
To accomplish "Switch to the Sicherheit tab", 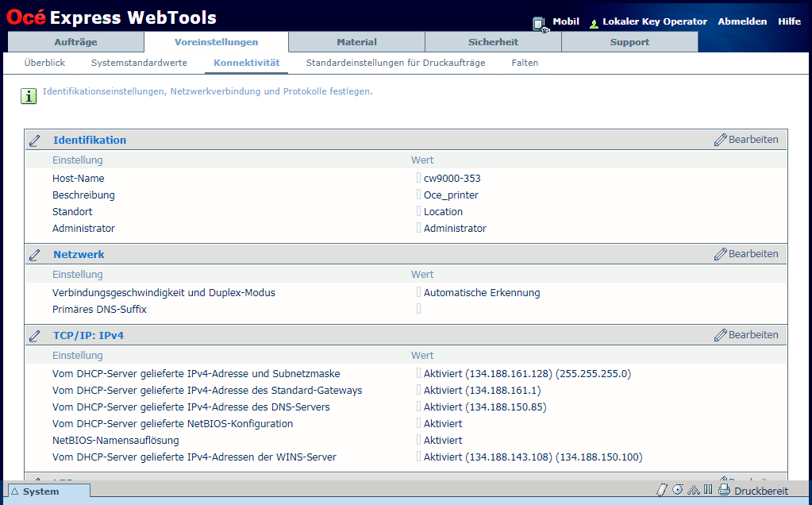I will (493, 42).
